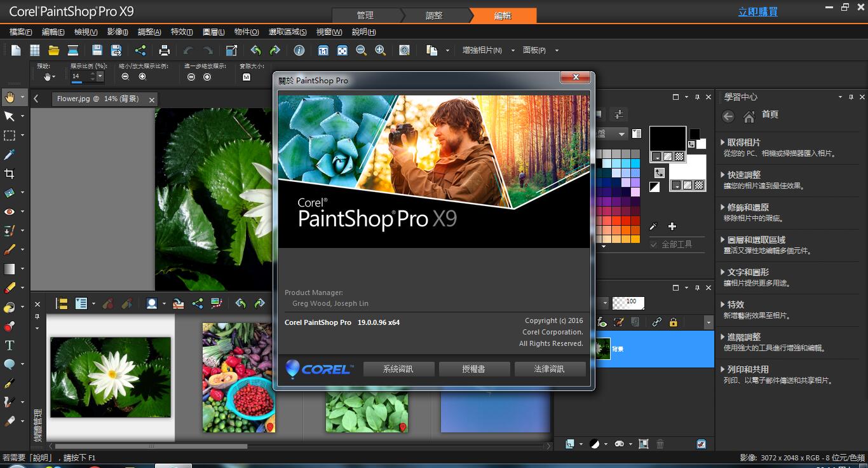Select the white flower thumbnail in Organizer

pos(111,377)
